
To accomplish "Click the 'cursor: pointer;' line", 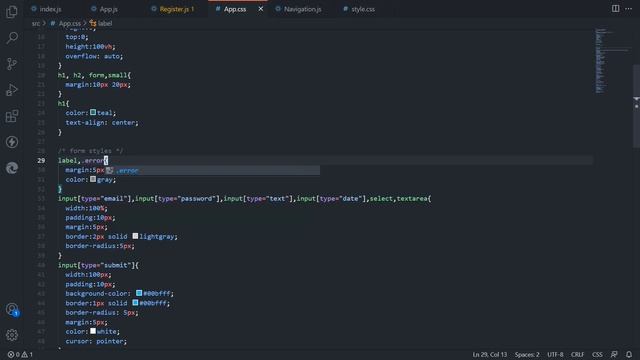I will pyautogui.click(x=96, y=341).
